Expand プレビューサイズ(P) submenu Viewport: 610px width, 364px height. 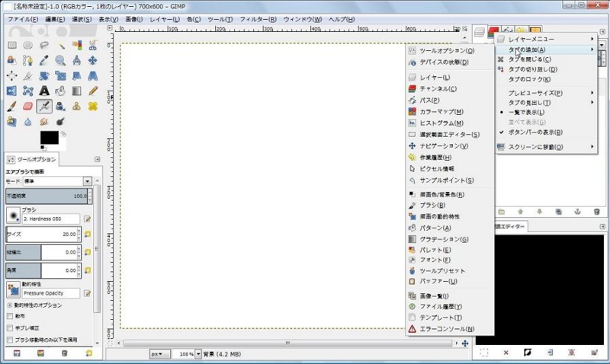click(546, 93)
